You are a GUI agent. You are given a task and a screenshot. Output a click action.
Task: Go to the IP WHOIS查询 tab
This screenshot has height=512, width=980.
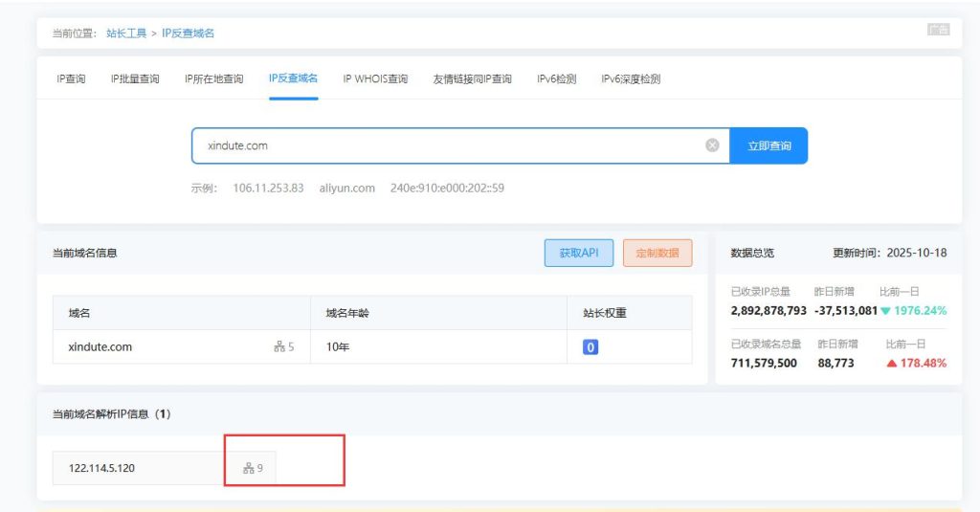tap(375, 78)
